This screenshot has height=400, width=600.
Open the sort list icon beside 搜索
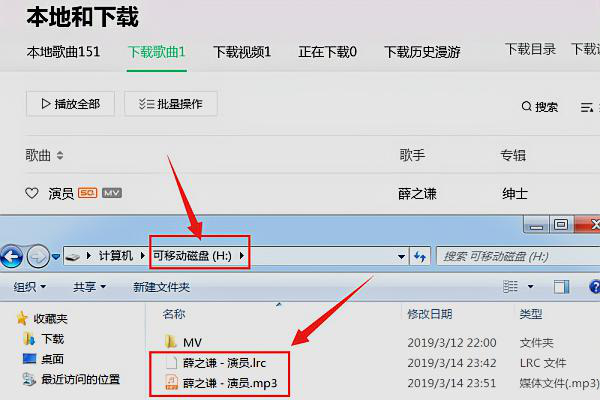[587, 107]
